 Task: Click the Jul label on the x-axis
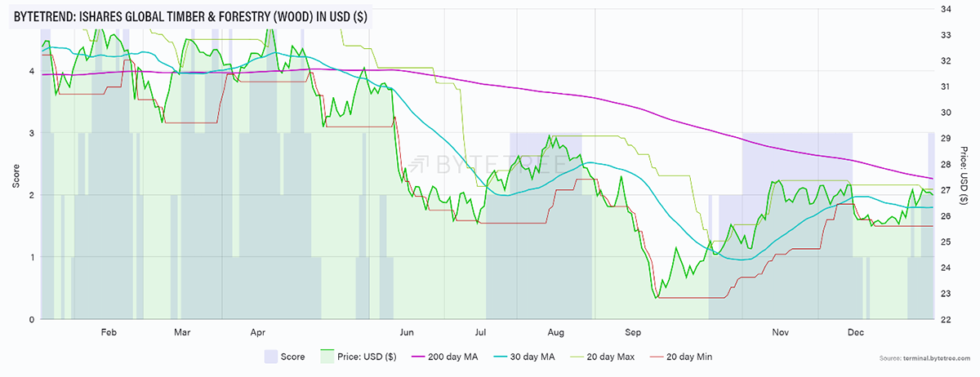pyautogui.click(x=480, y=333)
